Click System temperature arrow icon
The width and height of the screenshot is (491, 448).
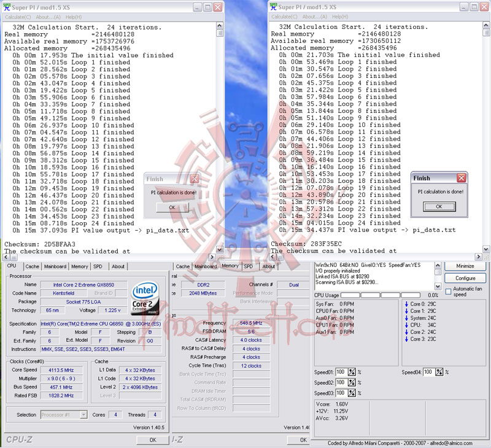point(406,318)
